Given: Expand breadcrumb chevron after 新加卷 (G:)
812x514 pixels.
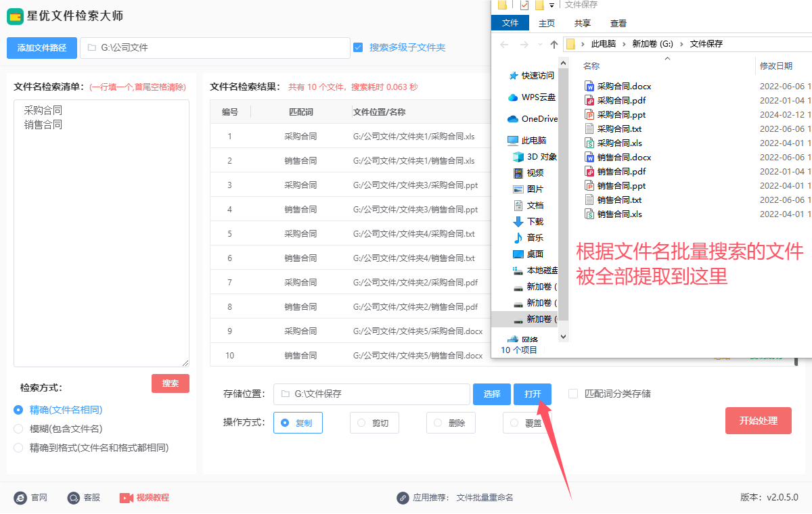Looking at the screenshot, I should click(x=681, y=44).
